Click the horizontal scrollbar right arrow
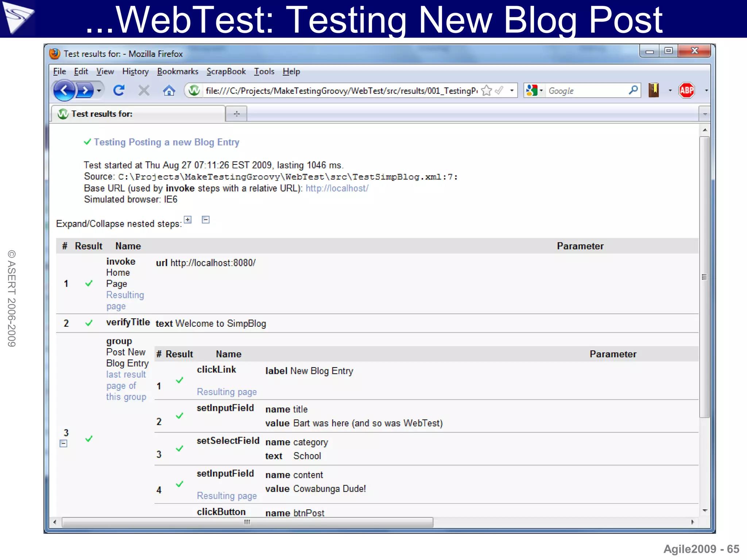This screenshot has height=560, width=747. point(693,522)
